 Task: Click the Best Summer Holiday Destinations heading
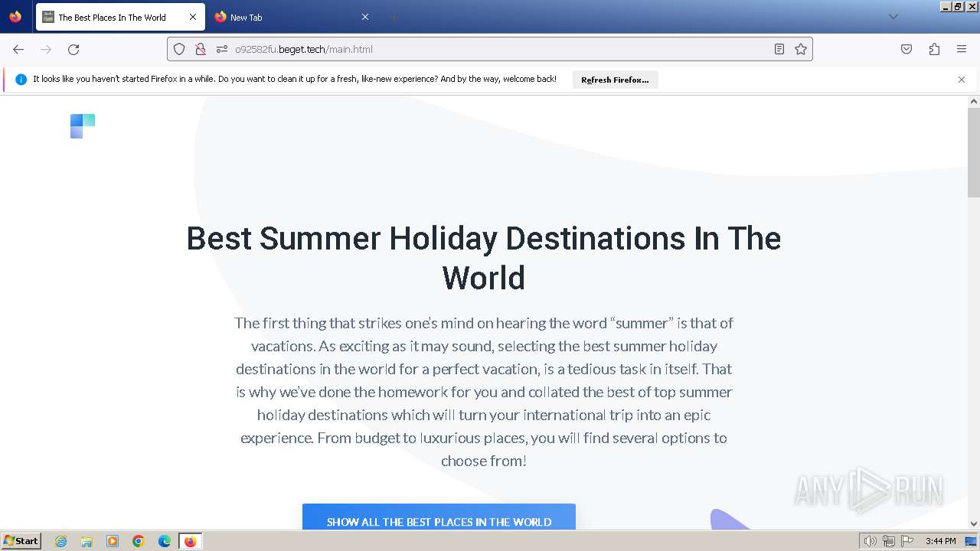[484, 258]
